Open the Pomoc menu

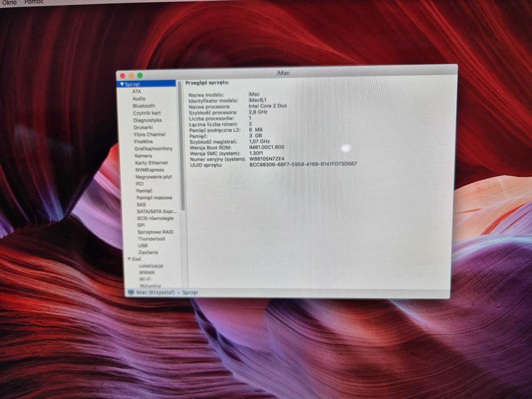[34, 2]
